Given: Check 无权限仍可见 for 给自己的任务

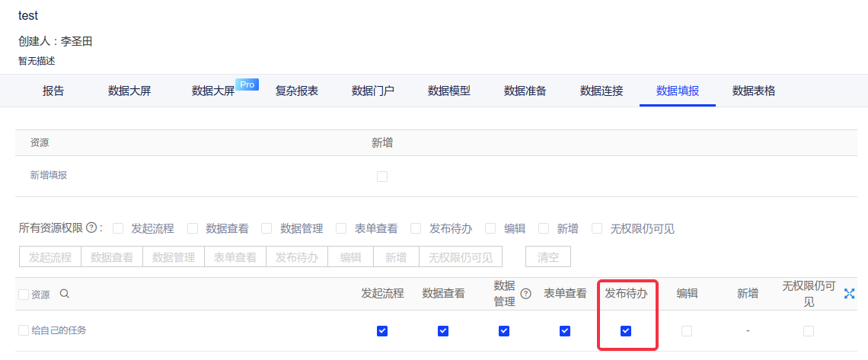Looking at the screenshot, I should tap(809, 331).
